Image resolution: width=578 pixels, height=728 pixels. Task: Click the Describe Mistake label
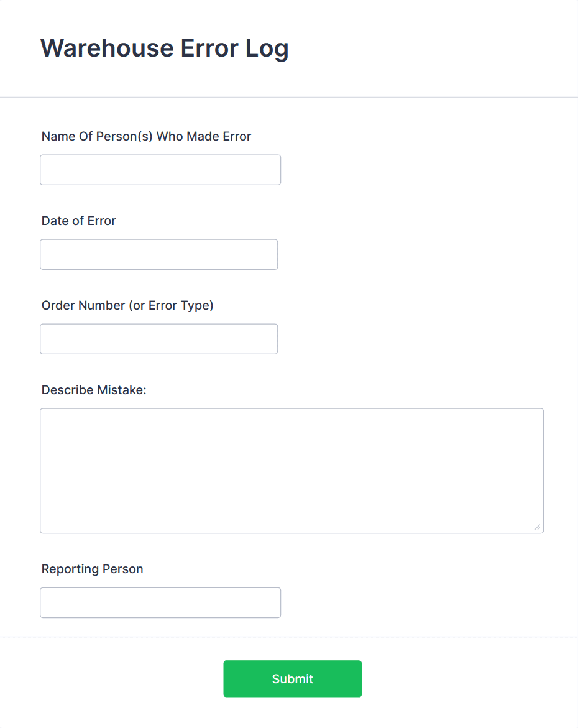(93, 390)
